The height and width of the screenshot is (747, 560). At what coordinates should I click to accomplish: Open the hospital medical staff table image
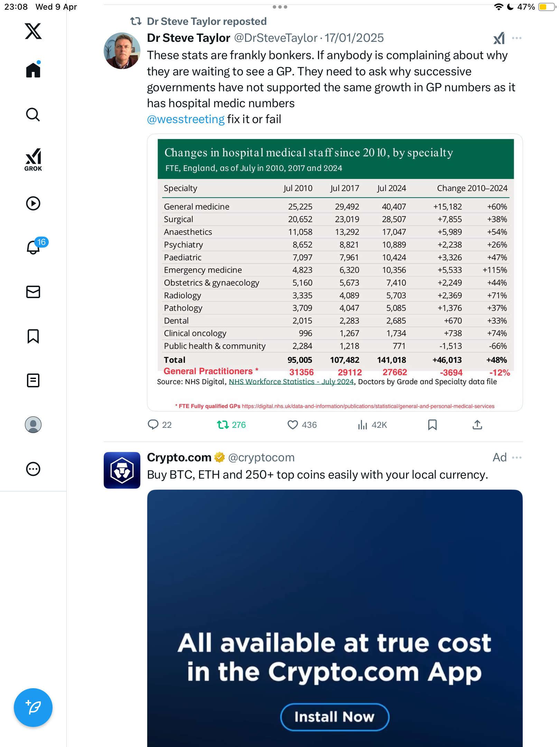[x=335, y=273]
